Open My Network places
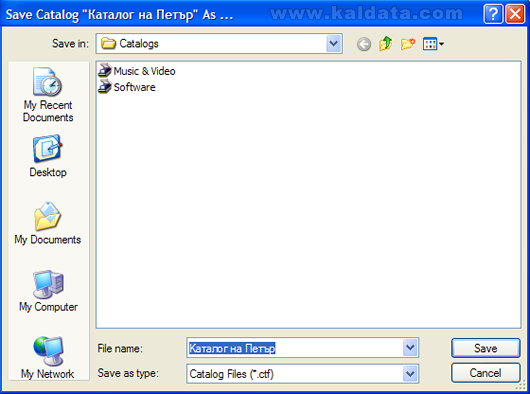The width and height of the screenshot is (530, 394). (x=48, y=358)
